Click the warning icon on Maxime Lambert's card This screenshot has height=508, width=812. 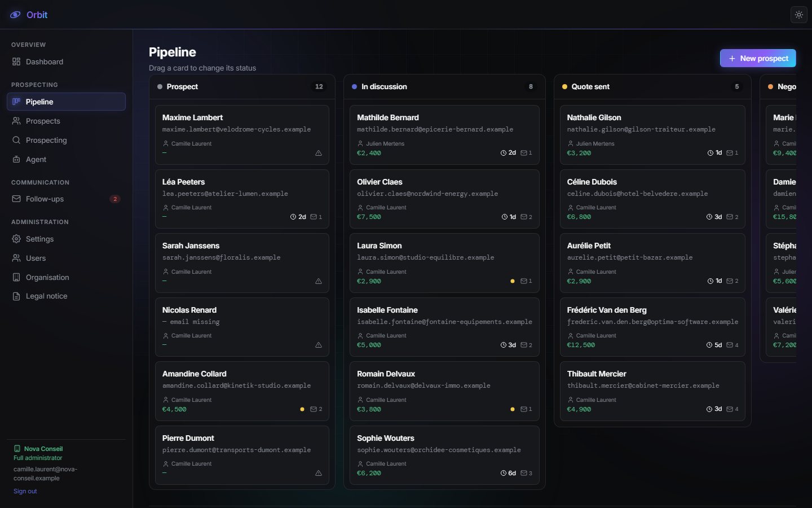pos(319,153)
